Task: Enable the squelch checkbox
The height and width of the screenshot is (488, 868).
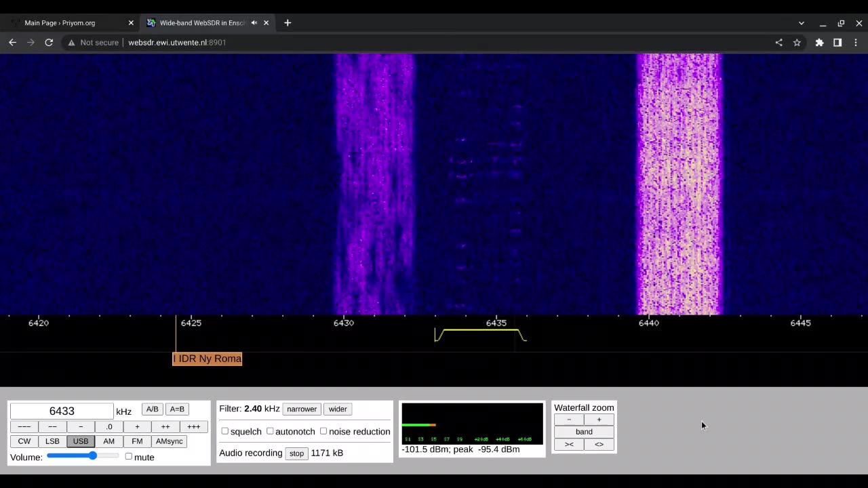Action: tap(224, 431)
